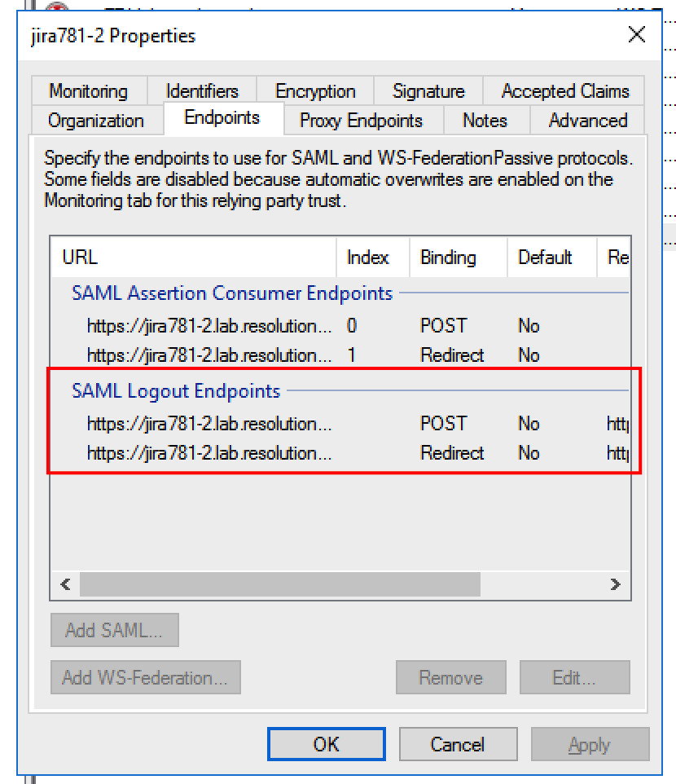Click the POST binding of the index 0 endpoint
The height and width of the screenshot is (784, 676).
coord(443,326)
